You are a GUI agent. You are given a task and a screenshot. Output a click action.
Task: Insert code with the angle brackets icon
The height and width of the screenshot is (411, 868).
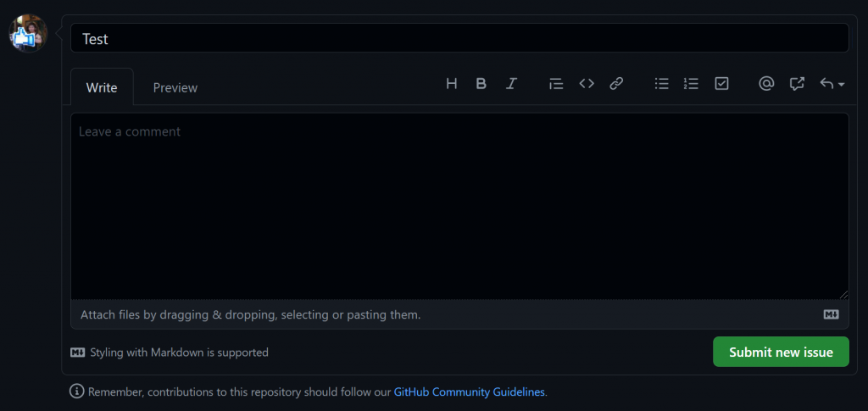coord(587,83)
